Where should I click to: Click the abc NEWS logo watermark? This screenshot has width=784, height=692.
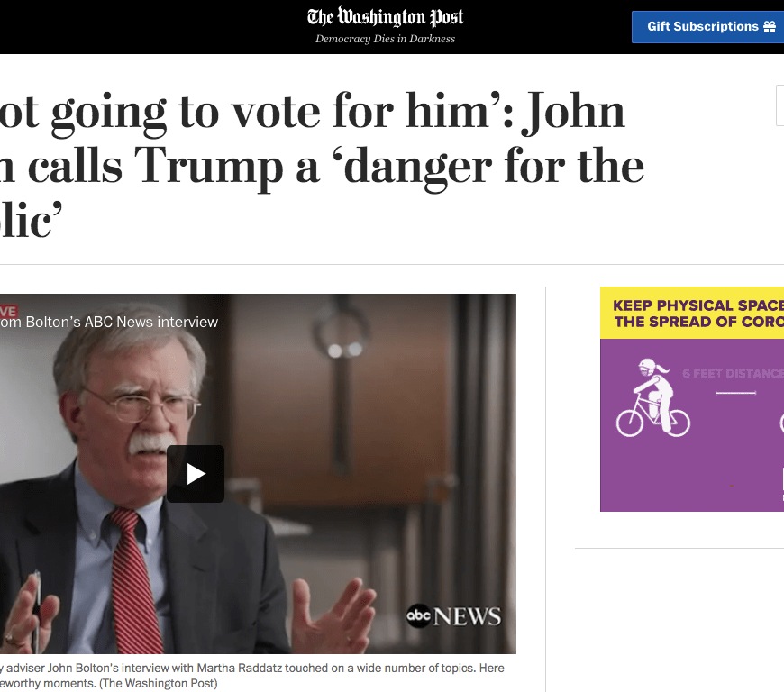pos(453,616)
